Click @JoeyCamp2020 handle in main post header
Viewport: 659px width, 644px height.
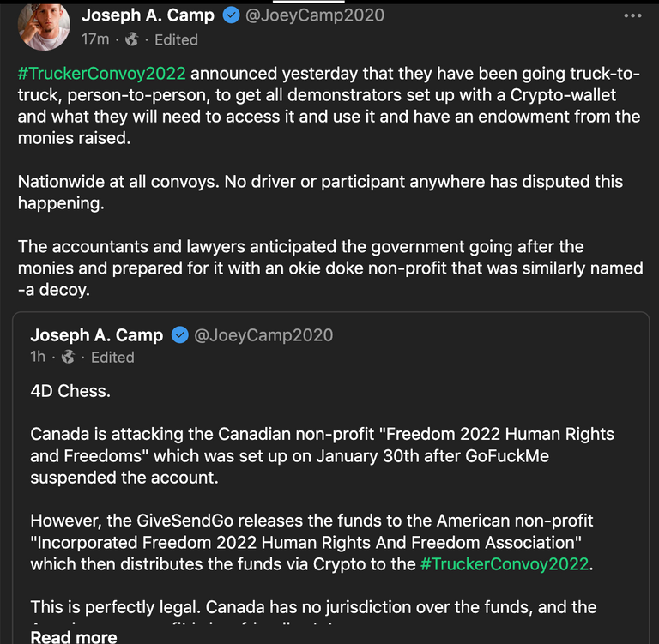click(315, 15)
